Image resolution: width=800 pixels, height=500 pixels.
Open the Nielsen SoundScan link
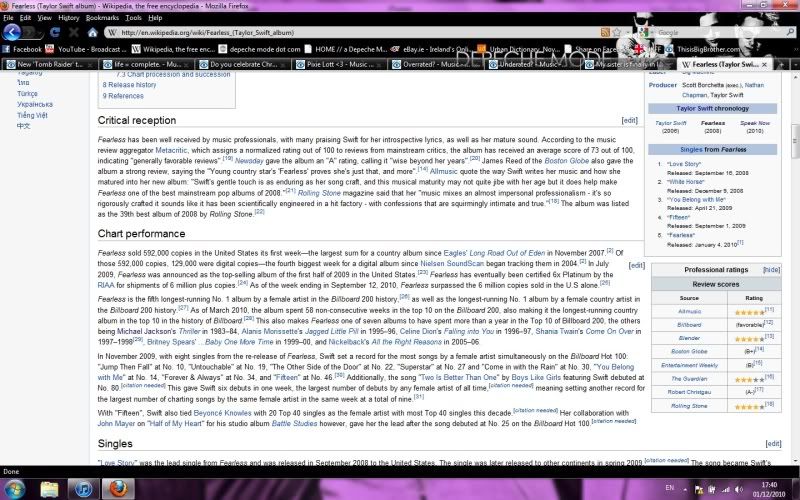(x=452, y=264)
